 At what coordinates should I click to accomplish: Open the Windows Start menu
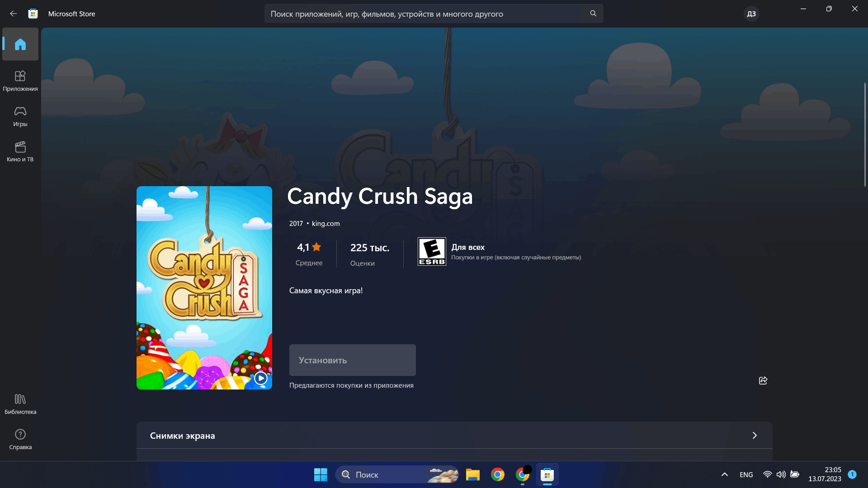tap(321, 474)
